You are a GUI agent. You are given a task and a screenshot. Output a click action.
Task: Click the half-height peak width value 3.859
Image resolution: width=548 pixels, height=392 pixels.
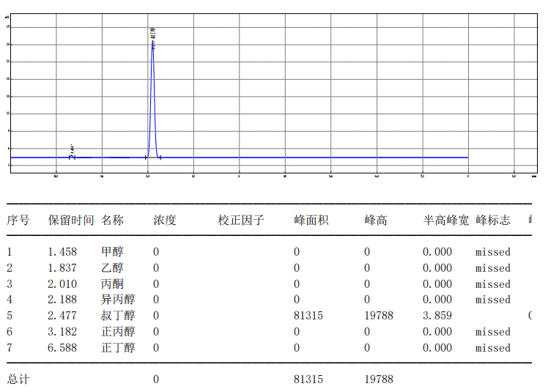[437, 316]
